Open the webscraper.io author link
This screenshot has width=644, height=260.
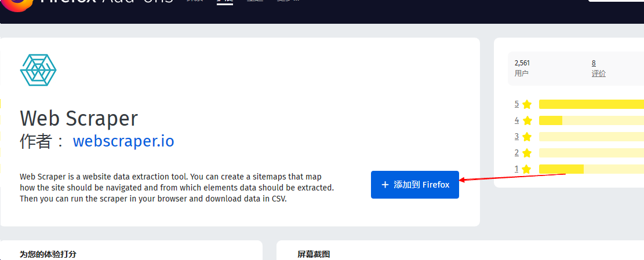(x=123, y=141)
